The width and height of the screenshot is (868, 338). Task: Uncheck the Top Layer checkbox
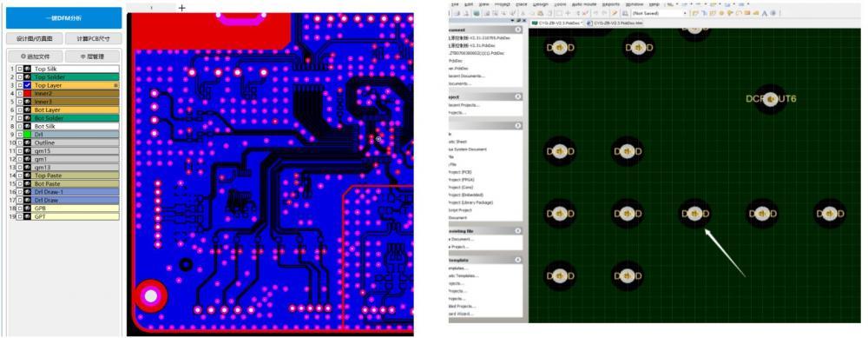pos(19,86)
